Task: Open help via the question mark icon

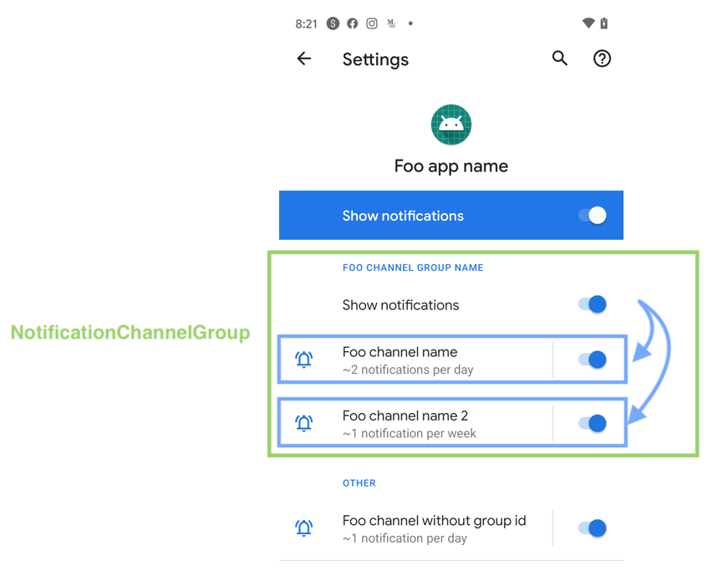Action: tap(602, 59)
